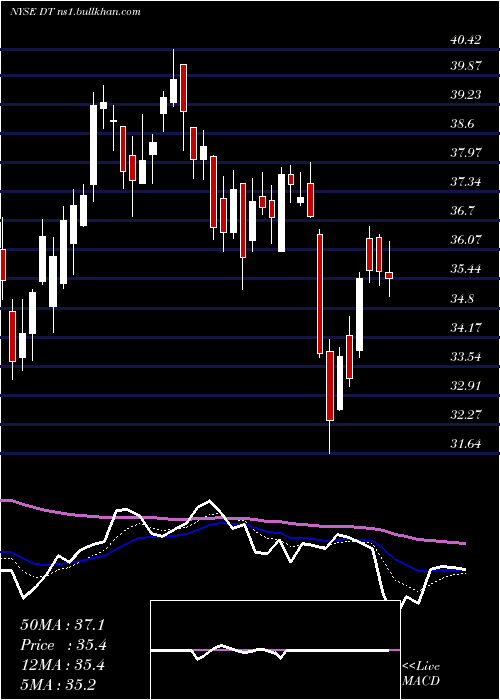Screen dimensions: 500x700
Task: Click the 50MA : 37.1 readout
Action: point(62,625)
